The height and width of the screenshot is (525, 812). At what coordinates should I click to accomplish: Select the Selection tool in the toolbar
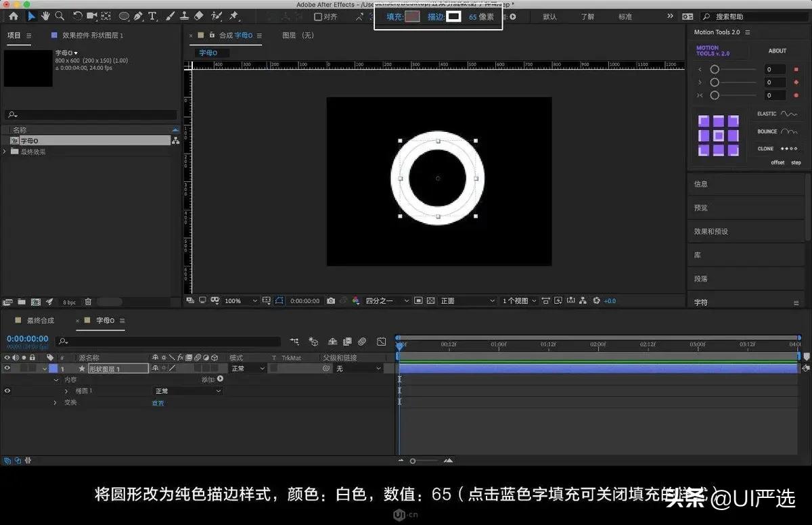(x=31, y=15)
